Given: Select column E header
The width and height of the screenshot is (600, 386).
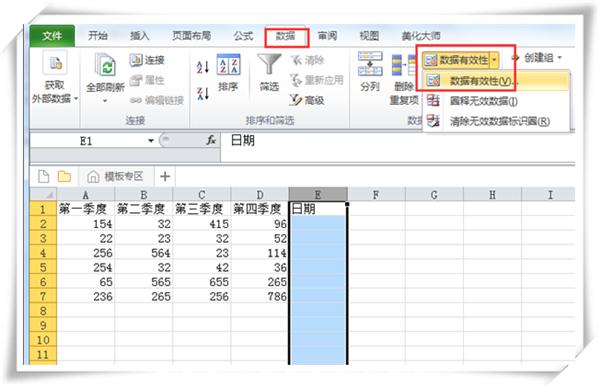Looking at the screenshot, I should [x=318, y=195].
